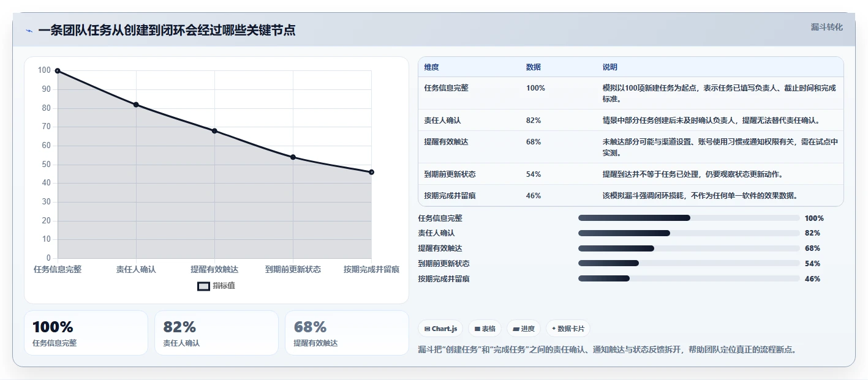The width and height of the screenshot is (868, 380).
Task: Click the y-axis tick label 90
Action: [47, 89]
